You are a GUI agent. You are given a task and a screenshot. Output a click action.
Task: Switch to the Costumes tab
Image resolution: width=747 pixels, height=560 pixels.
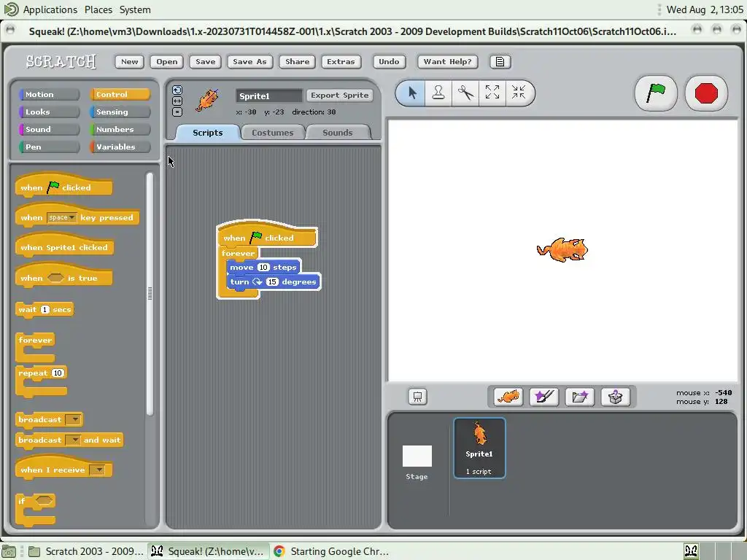click(273, 133)
